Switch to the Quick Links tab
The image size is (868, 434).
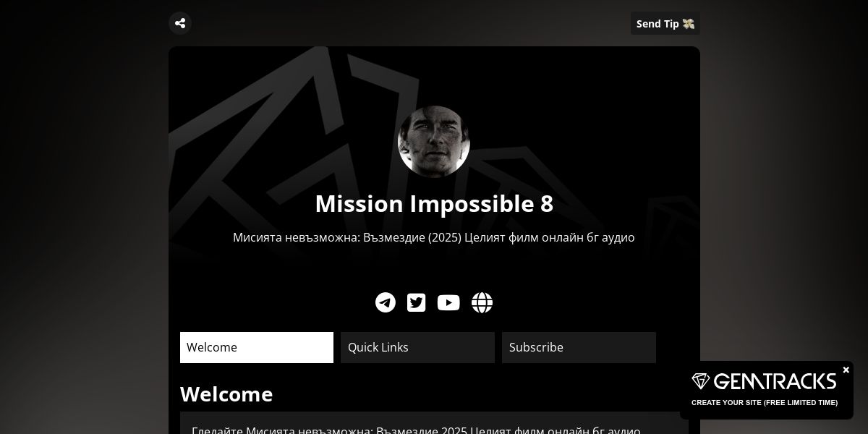point(417,347)
